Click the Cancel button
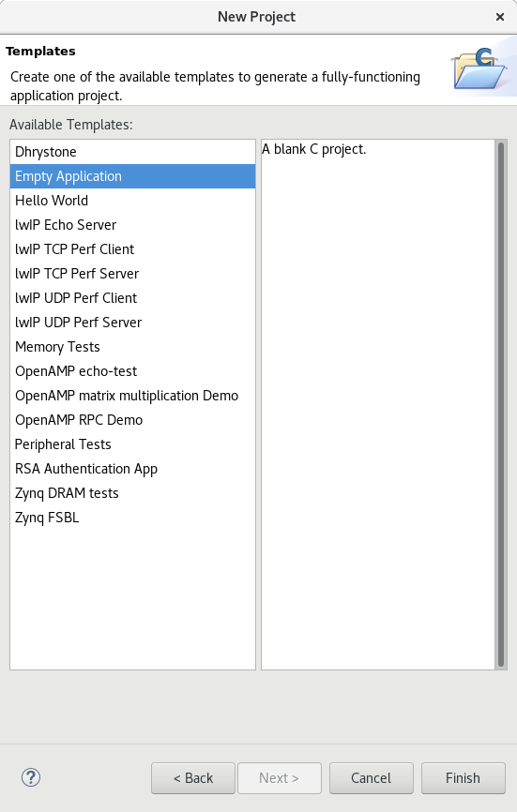The height and width of the screenshot is (812, 517). click(x=371, y=778)
